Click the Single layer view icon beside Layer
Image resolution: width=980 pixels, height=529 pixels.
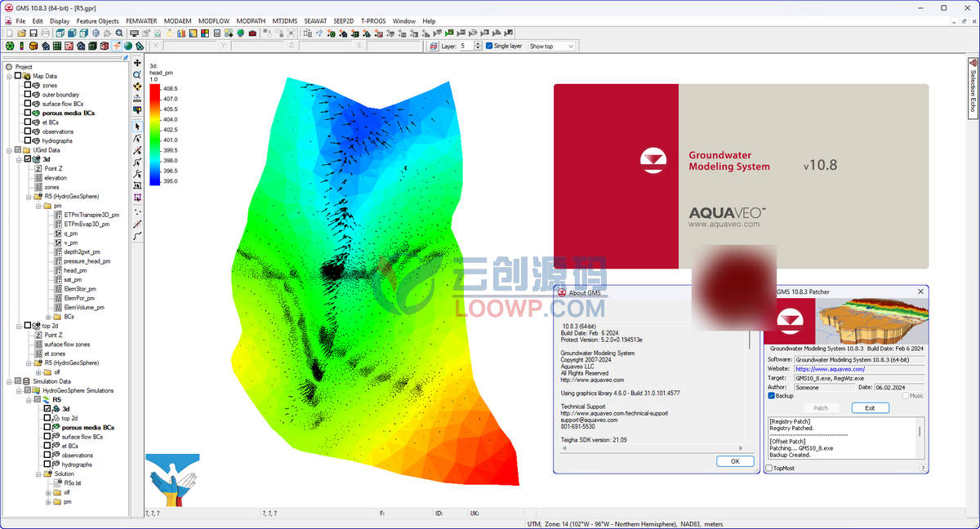[x=434, y=46]
